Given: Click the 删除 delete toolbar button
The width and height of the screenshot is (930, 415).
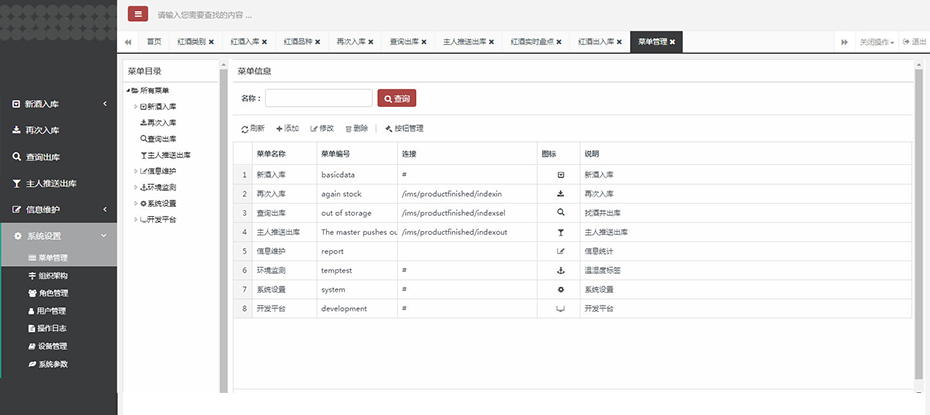Looking at the screenshot, I should pos(356,129).
